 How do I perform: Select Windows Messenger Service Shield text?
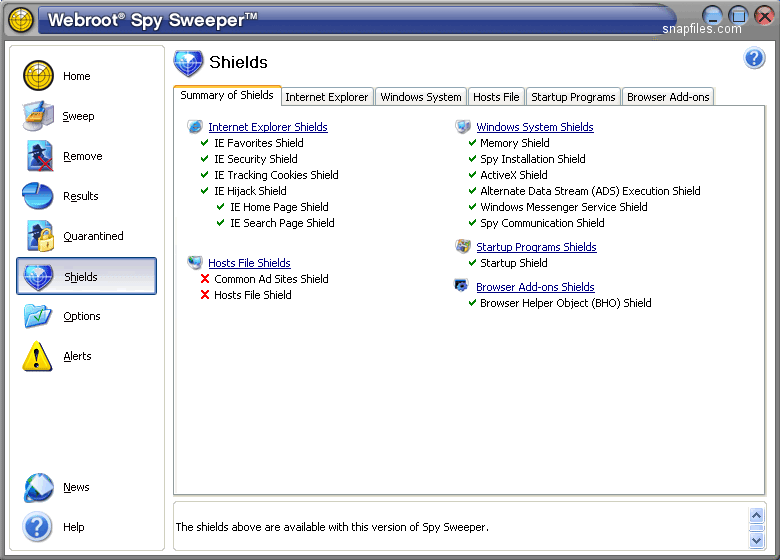(564, 207)
